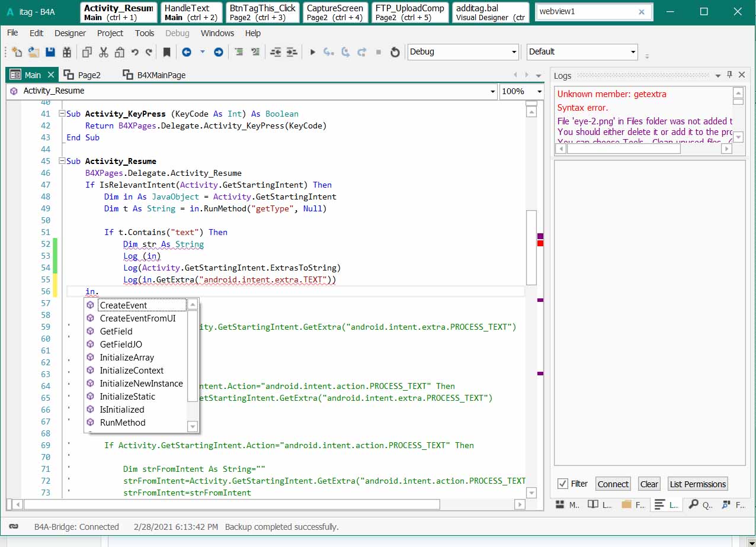Click the Restart circular arrow icon

coord(395,52)
